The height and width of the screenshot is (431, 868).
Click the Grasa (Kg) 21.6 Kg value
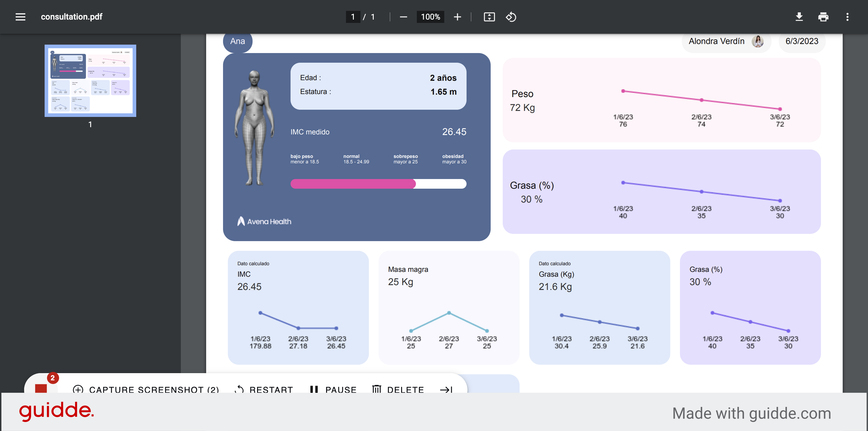click(555, 287)
